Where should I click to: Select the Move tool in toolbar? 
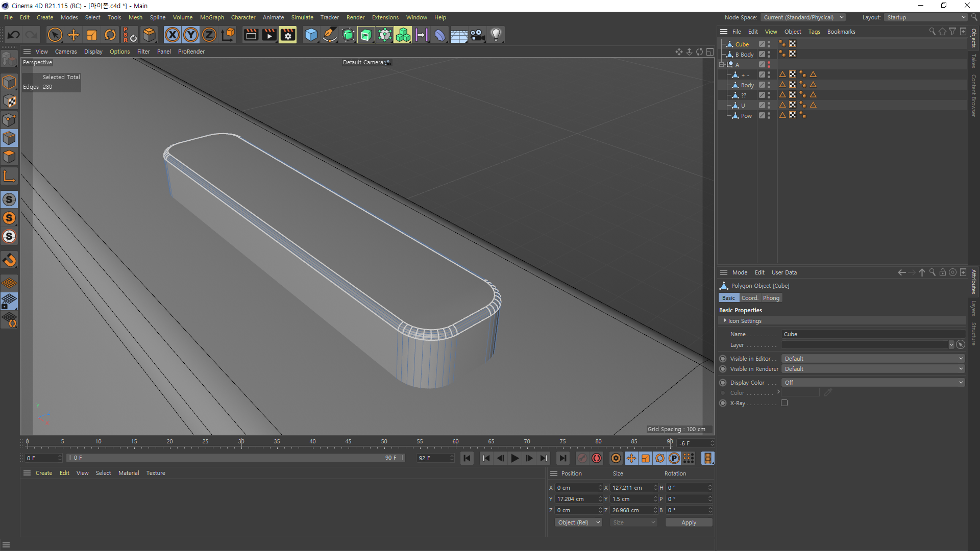coord(73,35)
